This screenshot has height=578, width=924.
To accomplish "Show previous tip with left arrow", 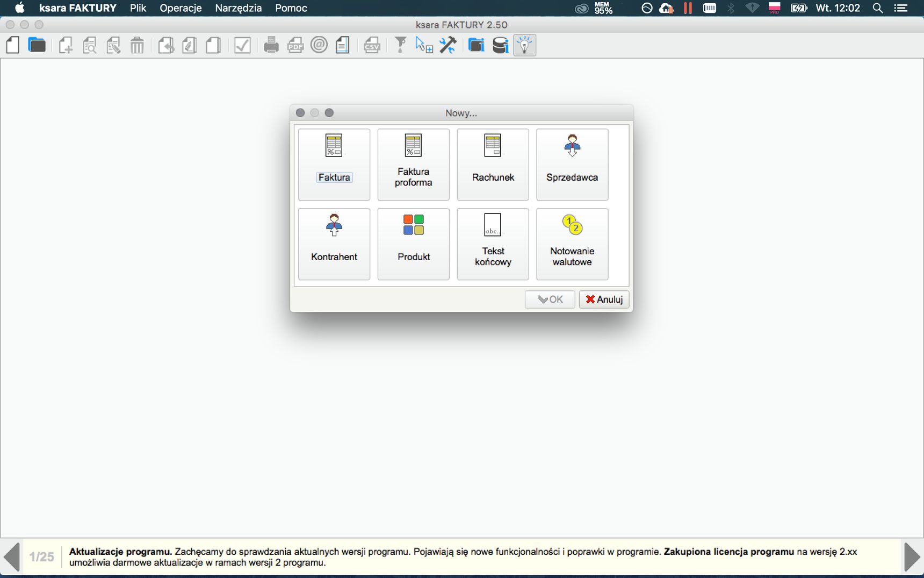I will (x=11, y=557).
